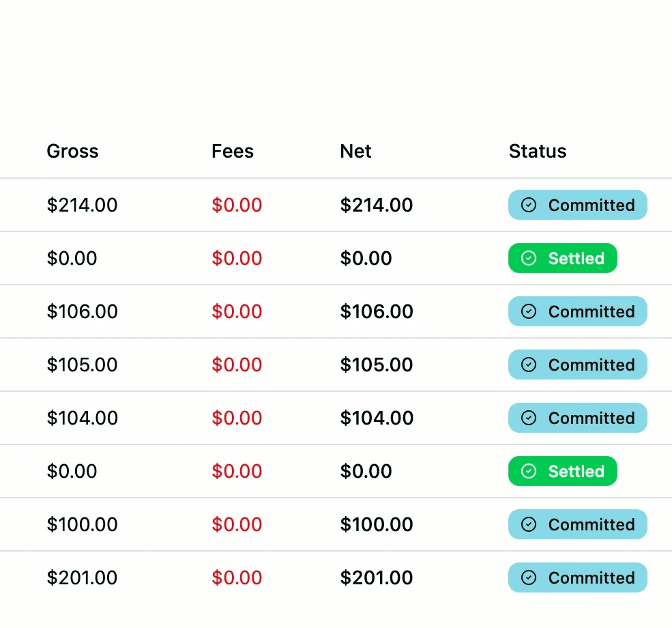Open the Committed badge for $214.00
The width and height of the screenshot is (672, 628).
click(578, 205)
